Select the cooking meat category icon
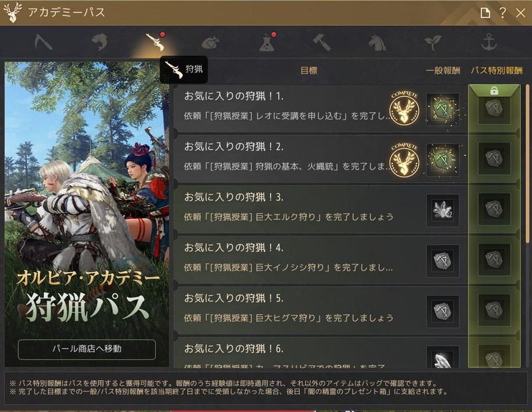The width and height of the screenshot is (532, 412). click(211, 43)
